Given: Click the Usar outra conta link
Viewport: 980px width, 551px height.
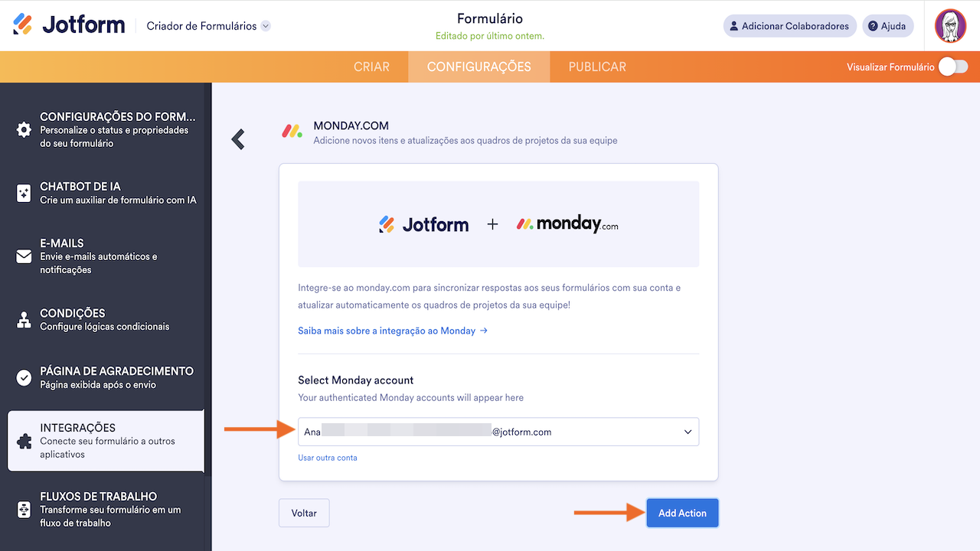Looking at the screenshot, I should 328,458.
